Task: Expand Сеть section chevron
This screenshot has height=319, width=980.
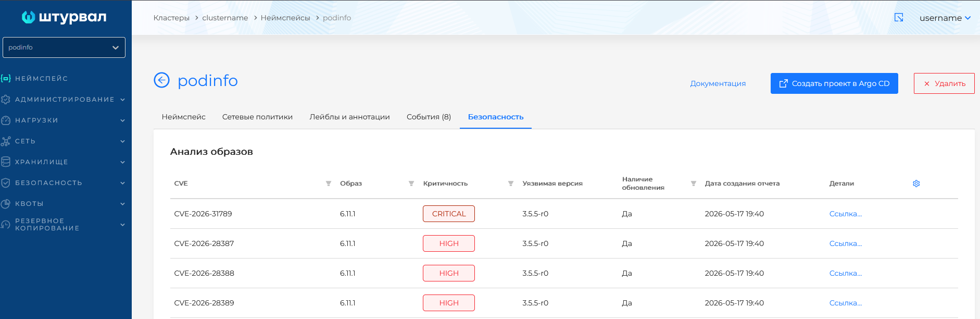Action: click(123, 141)
